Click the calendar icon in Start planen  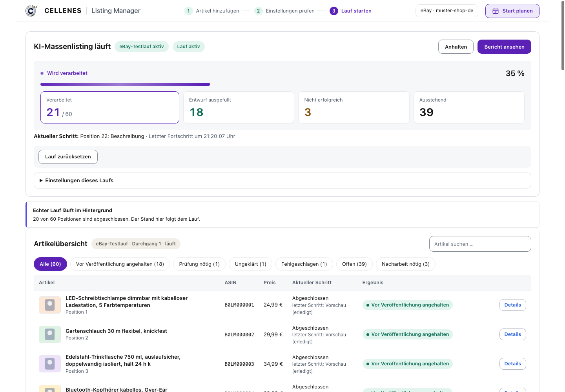coord(496,11)
